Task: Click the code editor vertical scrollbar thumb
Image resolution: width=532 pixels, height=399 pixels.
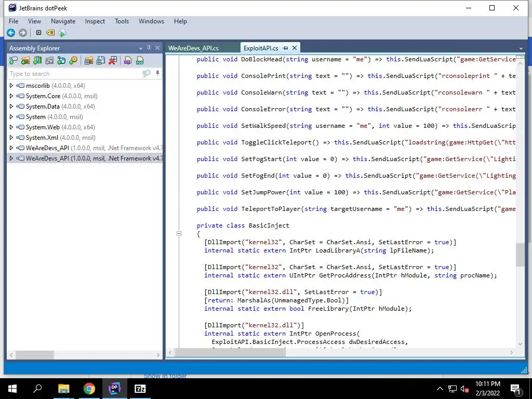Action: coord(520,255)
